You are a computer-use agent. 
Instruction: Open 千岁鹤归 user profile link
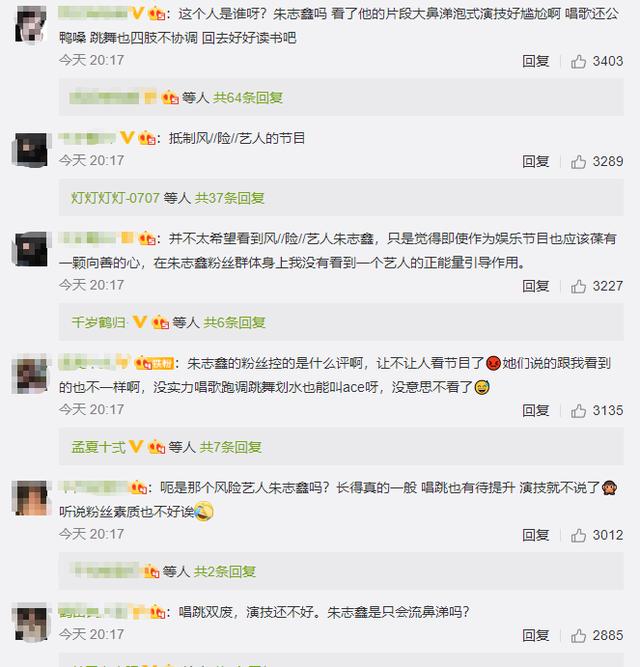[x=98, y=322]
